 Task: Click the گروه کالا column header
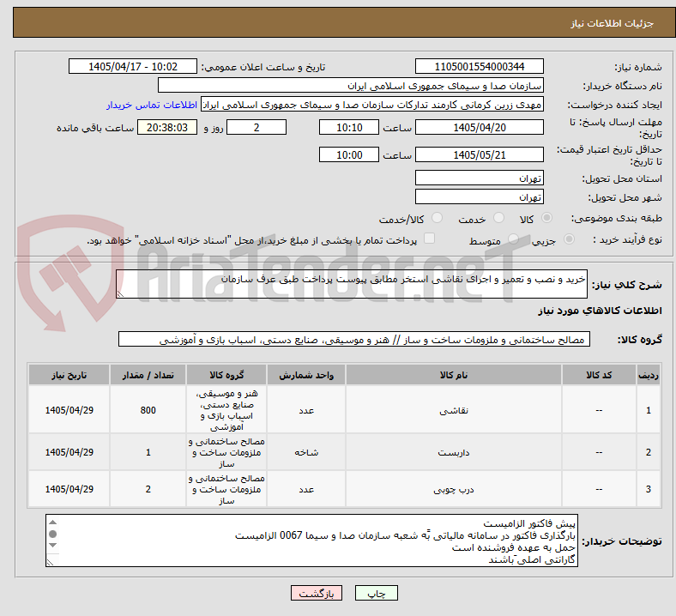click(x=226, y=375)
